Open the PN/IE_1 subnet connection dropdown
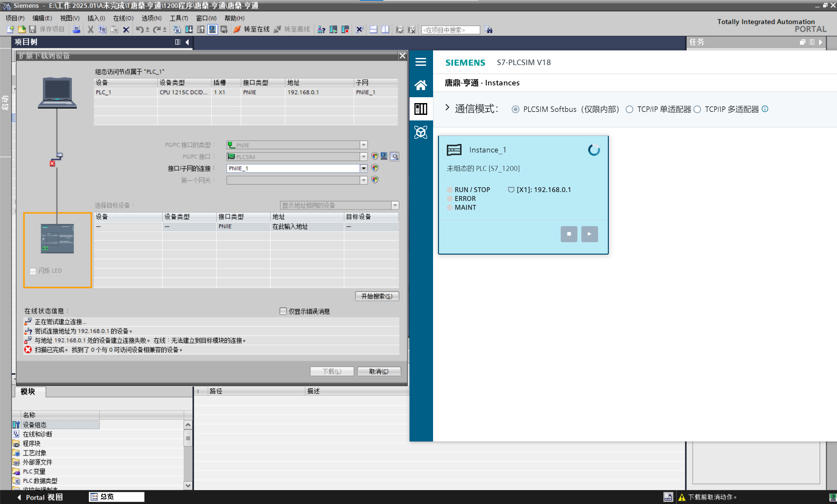 pos(363,169)
